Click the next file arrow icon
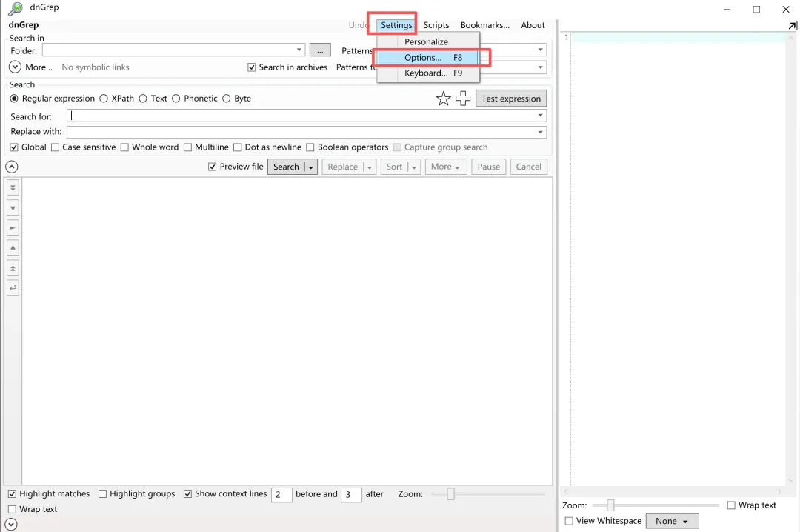800x532 pixels. (x=13, y=227)
